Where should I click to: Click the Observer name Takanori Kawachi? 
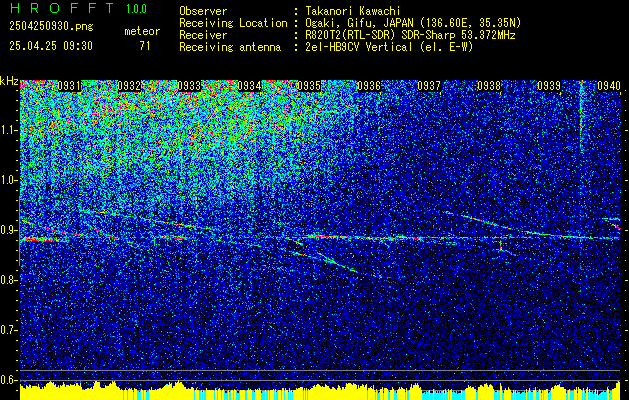(353, 11)
